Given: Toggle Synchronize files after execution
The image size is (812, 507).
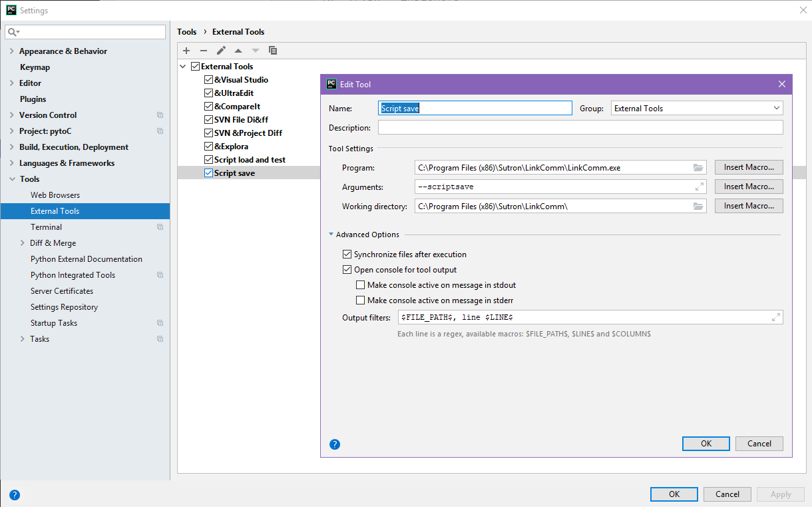Looking at the screenshot, I should 347,254.
